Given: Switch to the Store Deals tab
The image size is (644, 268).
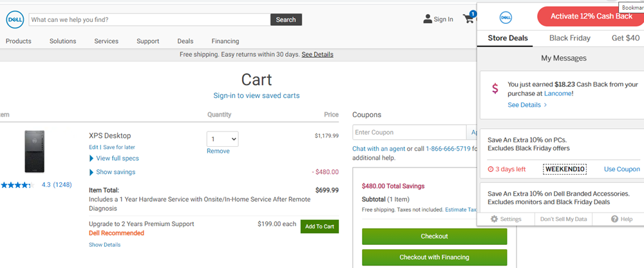Looking at the screenshot, I should pyautogui.click(x=507, y=38).
